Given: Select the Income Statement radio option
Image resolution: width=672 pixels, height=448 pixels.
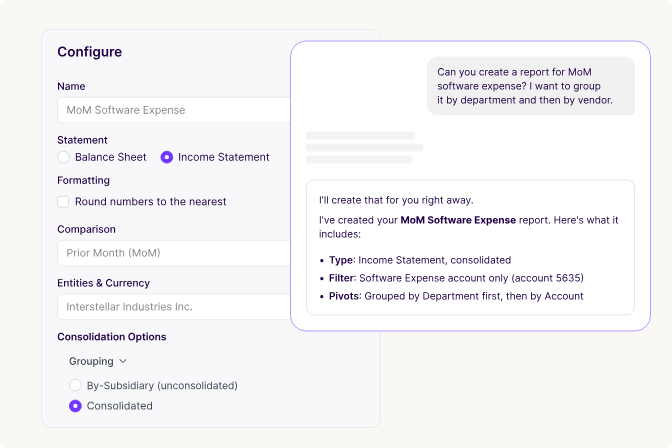Looking at the screenshot, I should [x=167, y=157].
